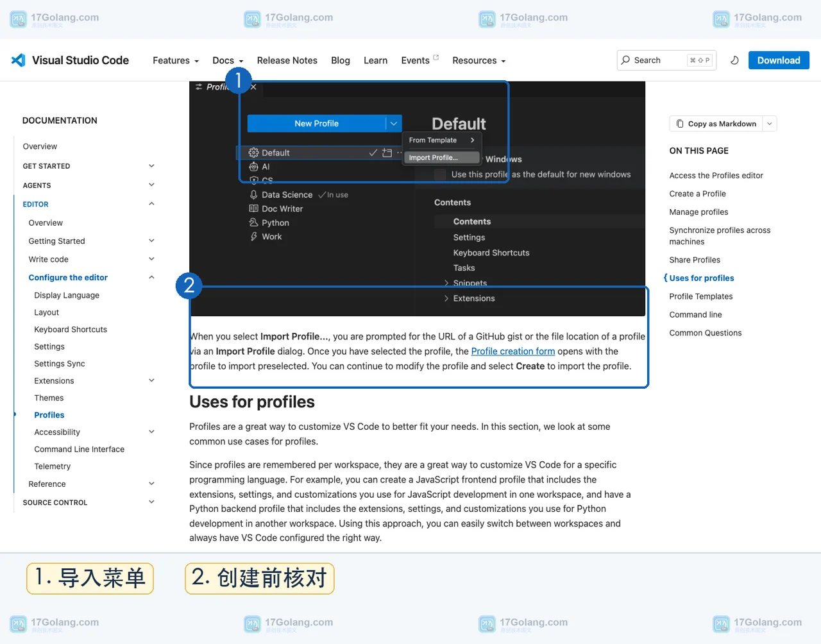Jump to Profile Templates section
Screen dimensions: 821x644
[700, 296]
